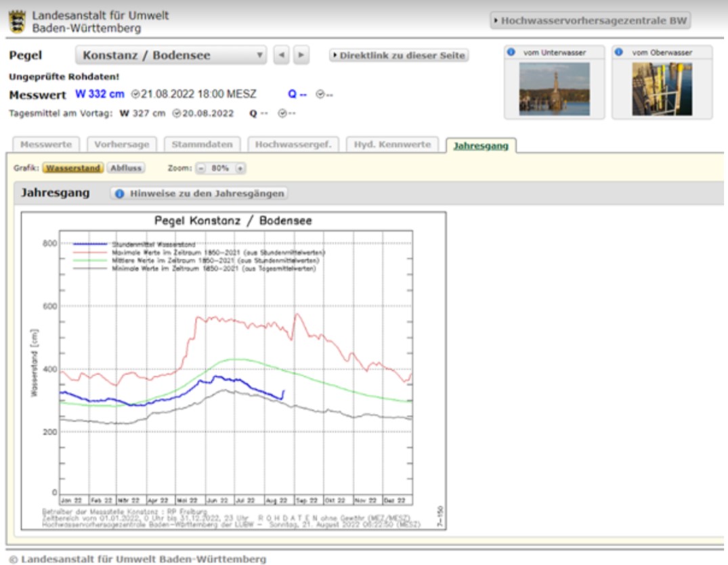Select the Stammdaten tab
This screenshot has height=565, width=728.
202,145
